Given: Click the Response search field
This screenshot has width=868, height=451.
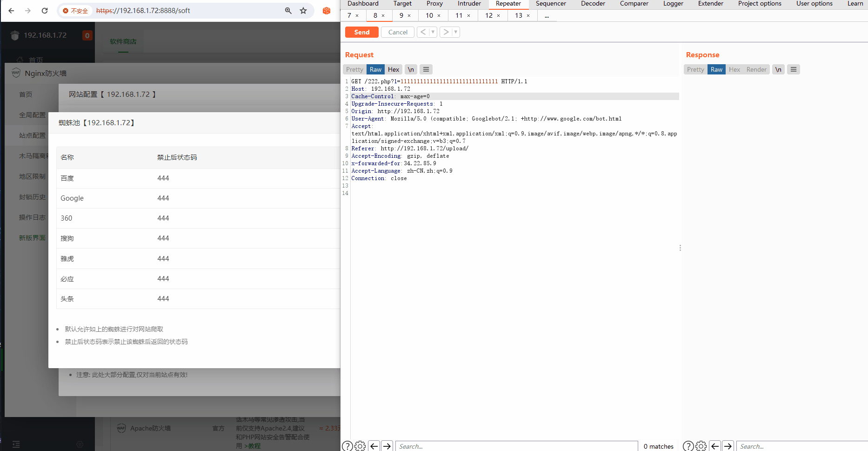Looking at the screenshot, I should pyautogui.click(x=802, y=446).
